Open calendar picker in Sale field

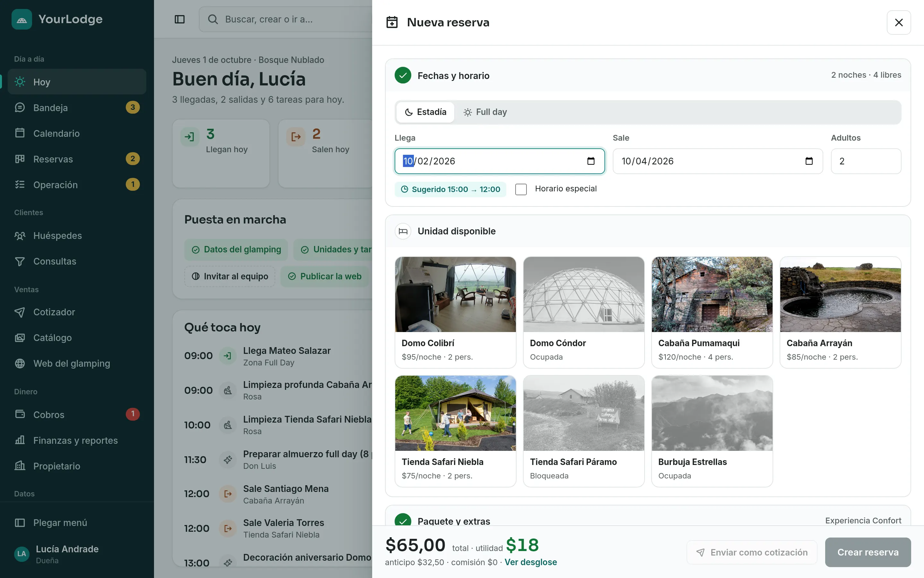[x=809, y=161]
